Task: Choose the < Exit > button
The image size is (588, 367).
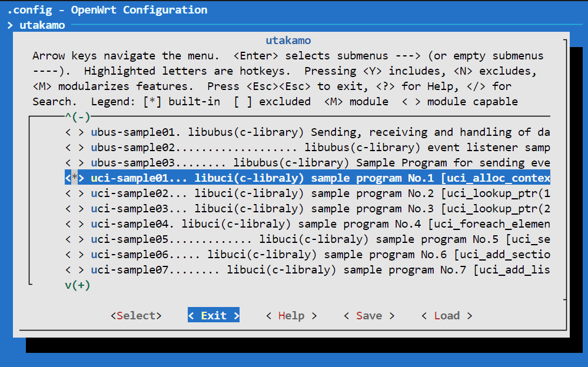Action: [x=214, y=316]
